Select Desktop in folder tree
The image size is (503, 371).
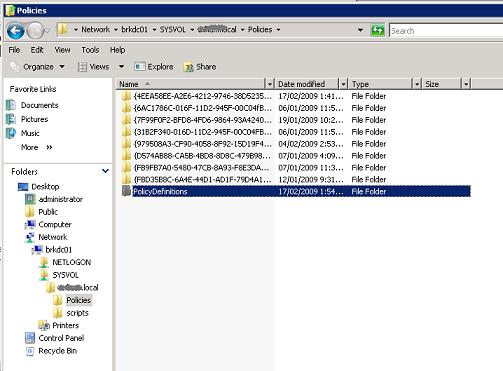point(45,187)
